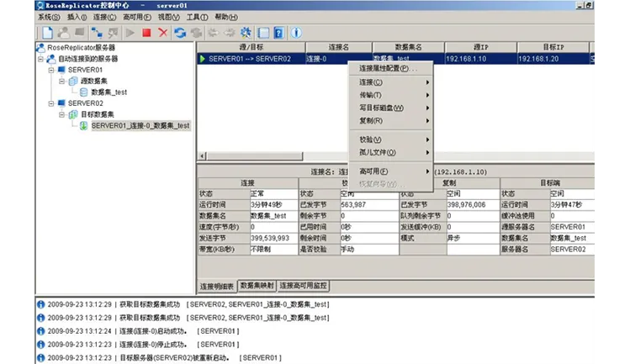Click the SERVER01 computer icon in tree
The width and height of the screenshot is (630, 364).
(61, 70)
